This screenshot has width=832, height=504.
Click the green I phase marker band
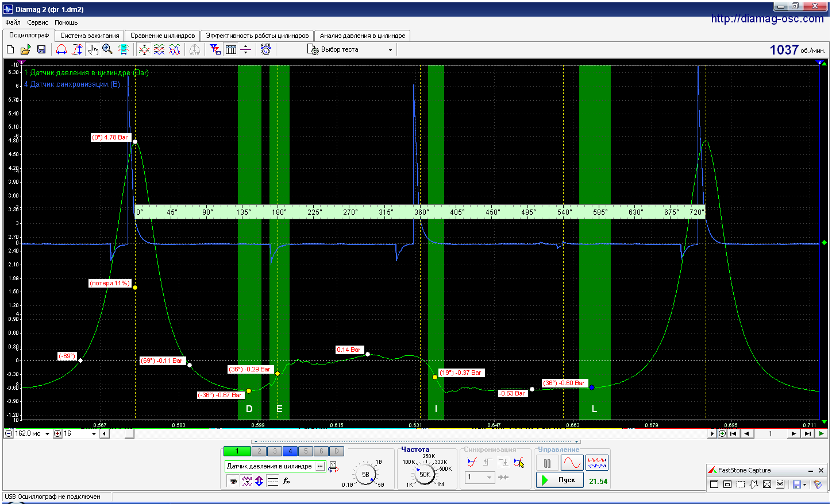tap(436, 242)
